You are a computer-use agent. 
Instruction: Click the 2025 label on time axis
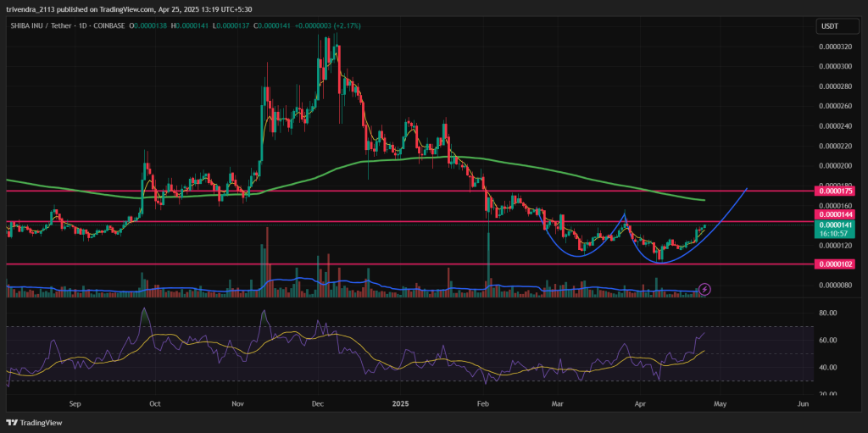[400, 403]
